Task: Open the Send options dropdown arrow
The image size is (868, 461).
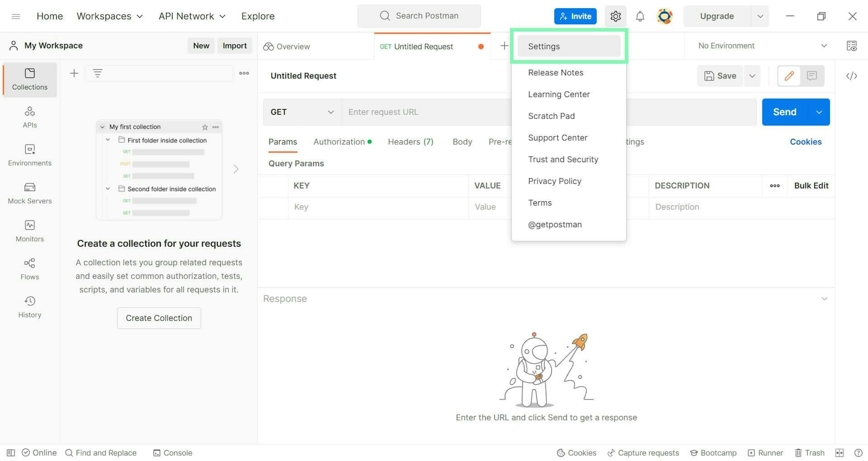Action: point(819,112)
